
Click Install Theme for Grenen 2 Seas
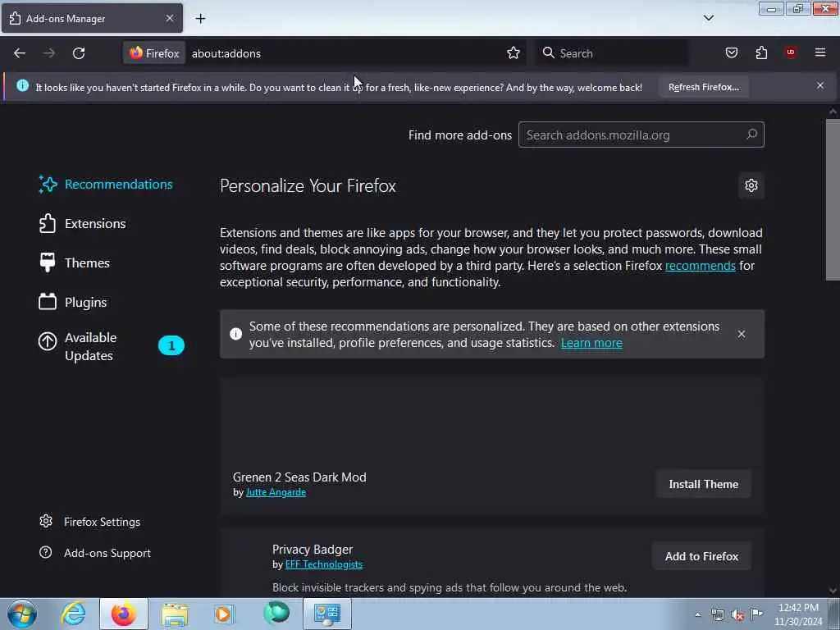coord(703,484)
